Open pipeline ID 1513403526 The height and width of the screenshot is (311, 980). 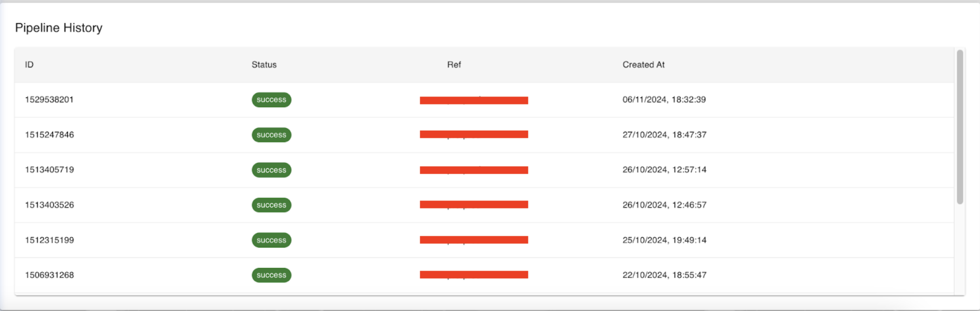49,205
